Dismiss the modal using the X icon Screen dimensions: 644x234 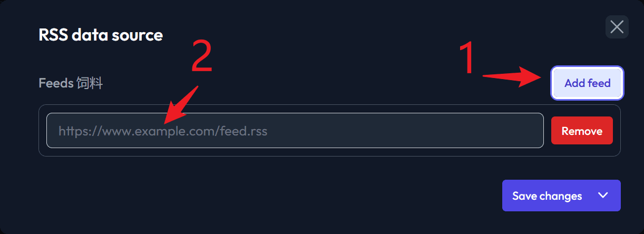pyautogui.click(x=617, y=27)
